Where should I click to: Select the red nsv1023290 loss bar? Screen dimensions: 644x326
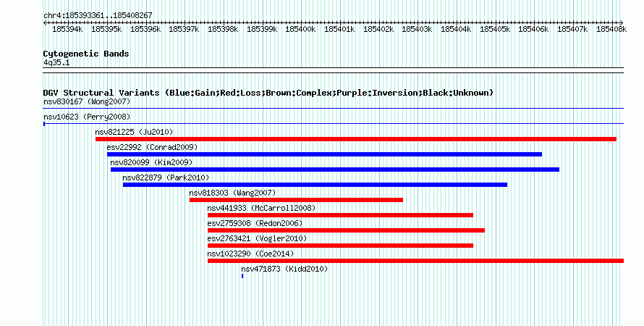(415, 261)
